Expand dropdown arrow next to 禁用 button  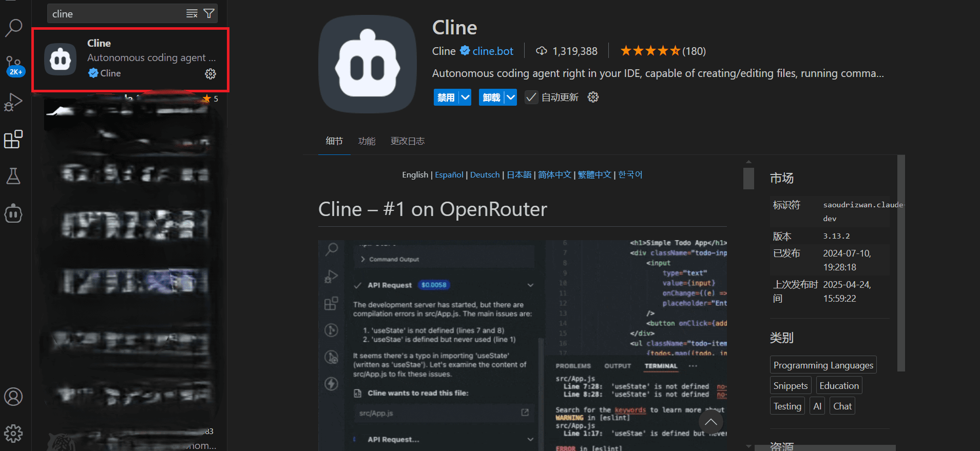[x=465, y=97]
